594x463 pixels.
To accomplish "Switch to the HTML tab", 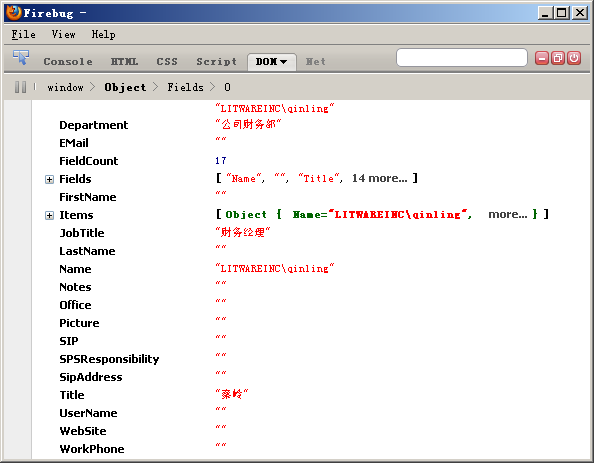I will click(x=124, y=61).
